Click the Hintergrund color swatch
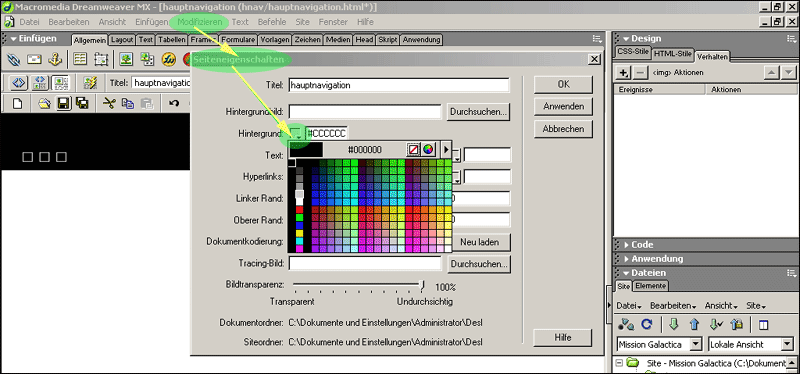The height and width of the screenshot is (374, 800). tap(297, 134)
